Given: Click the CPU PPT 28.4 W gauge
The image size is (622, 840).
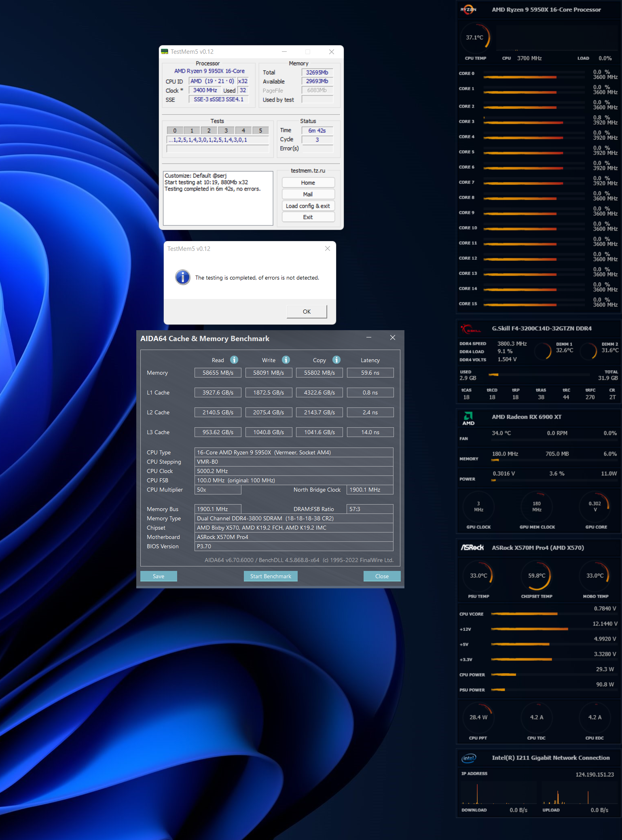Looking at the screenshot, I should (478, 717).
